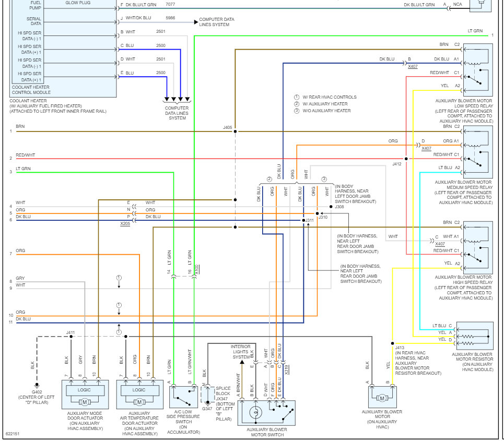Select circuit number 7077
Viewport: 504px width, 441px height.
click(170, 5)
